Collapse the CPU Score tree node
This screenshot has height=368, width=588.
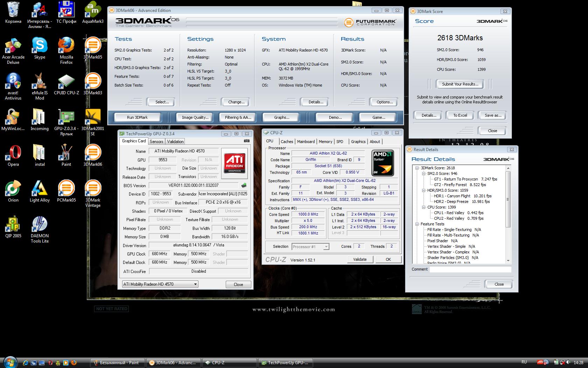click(x=423, y=207)
